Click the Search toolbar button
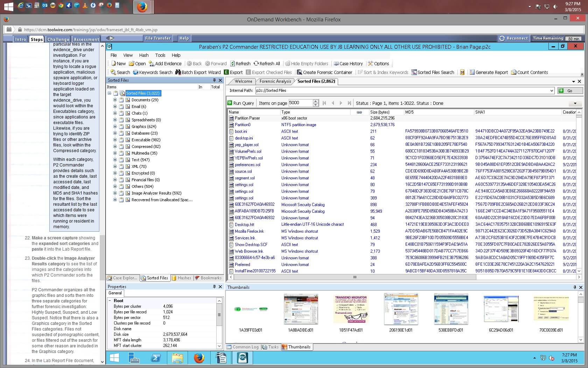 (120, 72)
